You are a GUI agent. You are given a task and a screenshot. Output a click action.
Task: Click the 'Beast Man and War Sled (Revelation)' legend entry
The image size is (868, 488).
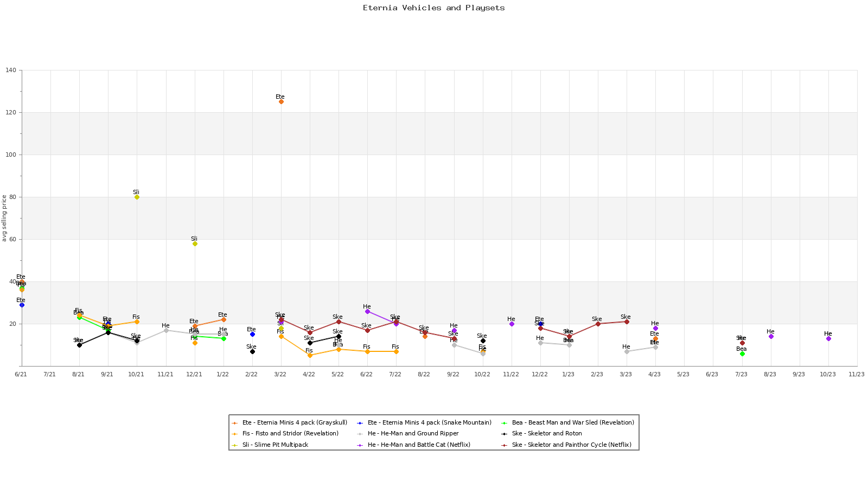click(567, 422)
